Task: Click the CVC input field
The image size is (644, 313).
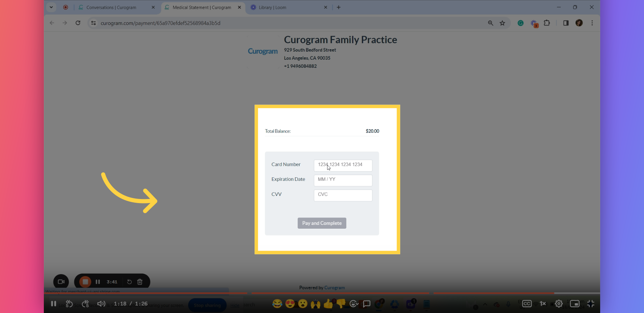Action: click(343, 195)
